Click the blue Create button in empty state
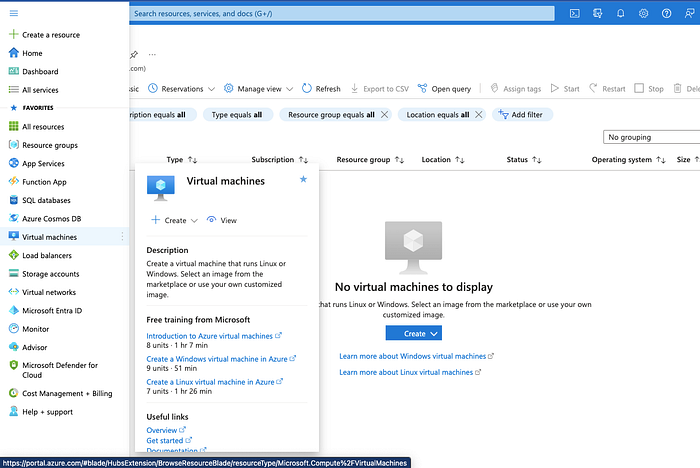This screenshot has width=700, height=468. tap(414, 333)
